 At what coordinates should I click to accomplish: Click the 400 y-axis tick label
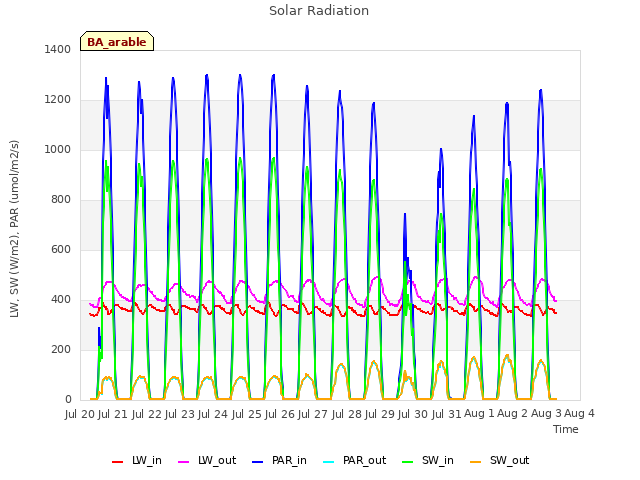(x=61, y=300)
